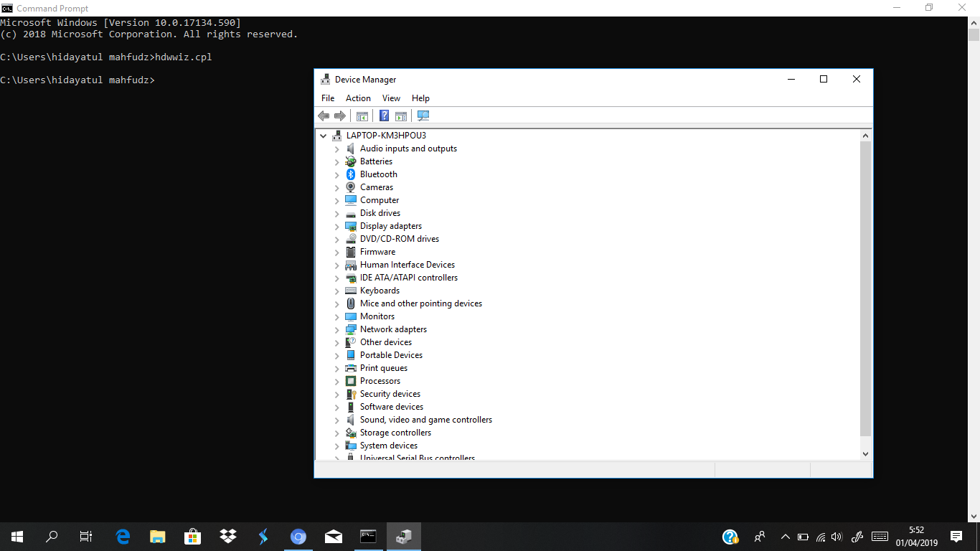Click the Cameras webcam icon in the tree
Viewport: 980px width, 551px height.
tap(351, 187)
